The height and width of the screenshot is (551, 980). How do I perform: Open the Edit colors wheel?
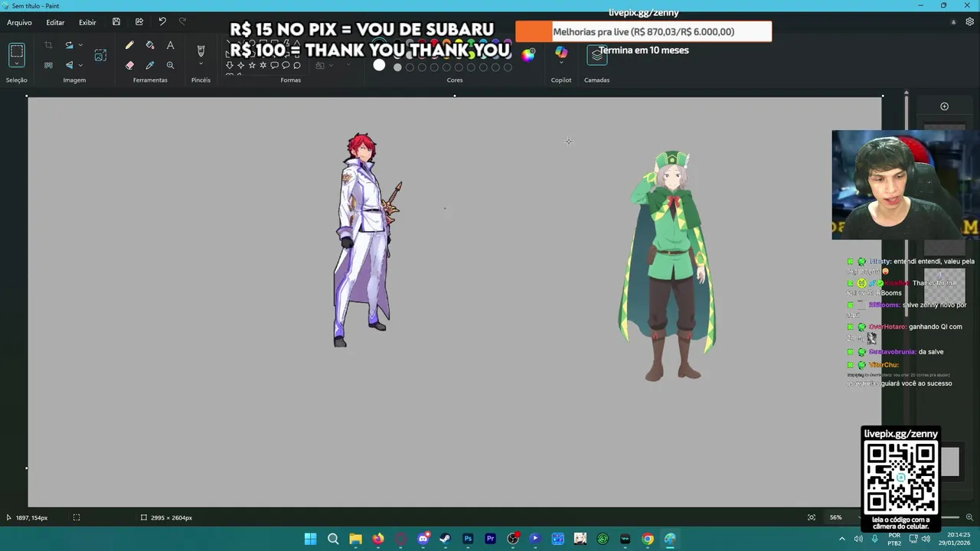coord(528,54)
